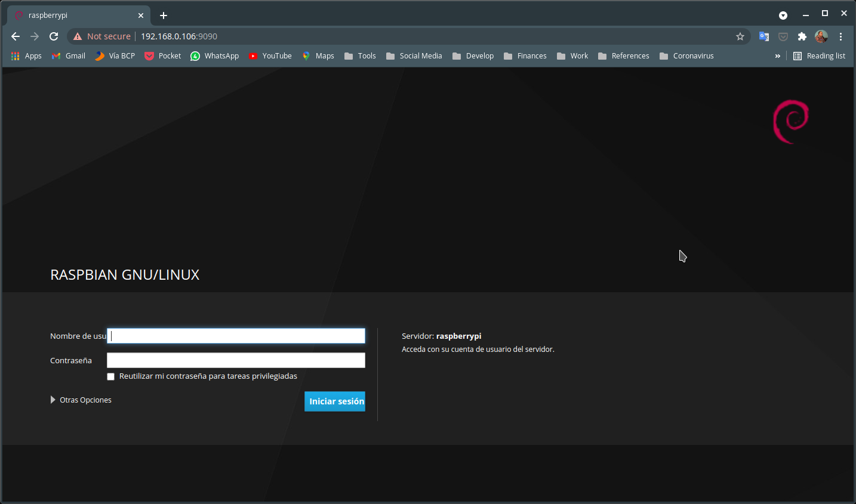Open the Develop bookmarks folder
Image resolution: width=856 pixels, height=504 pixels.
point(473,56)
